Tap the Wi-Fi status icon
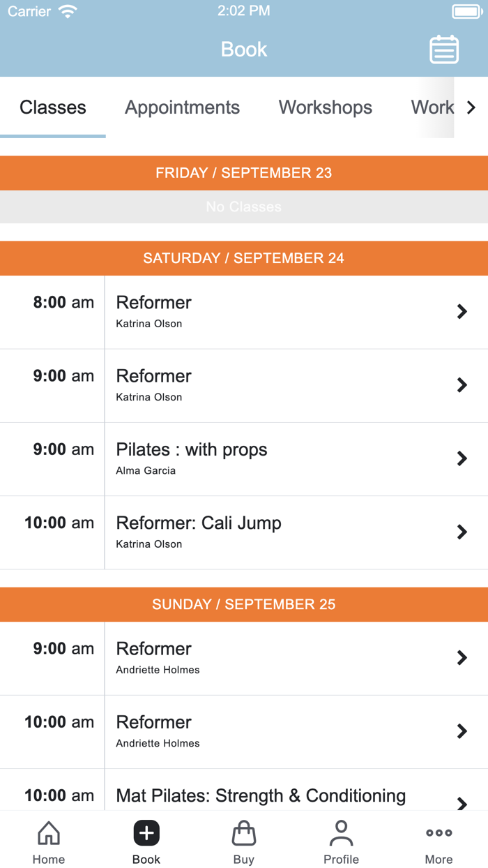 click(x=68, y=12)
